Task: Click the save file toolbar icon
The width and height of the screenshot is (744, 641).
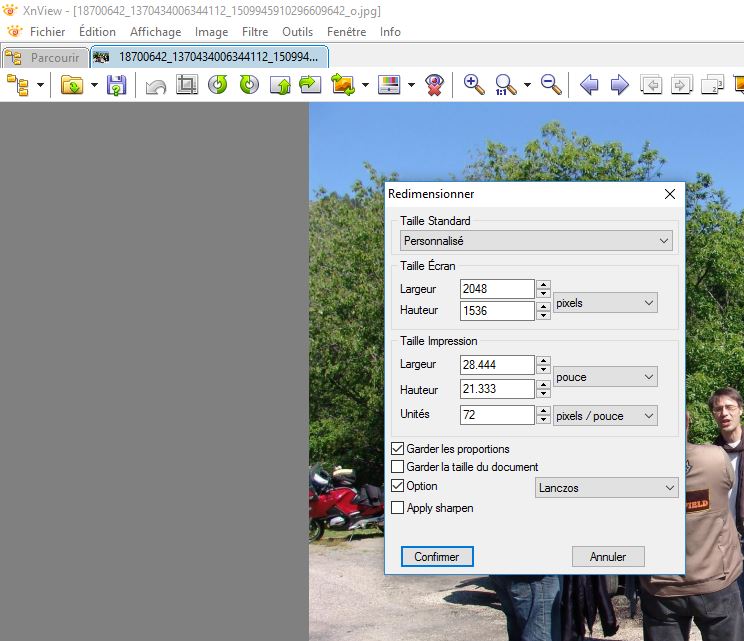Action: tap(116, 85)
